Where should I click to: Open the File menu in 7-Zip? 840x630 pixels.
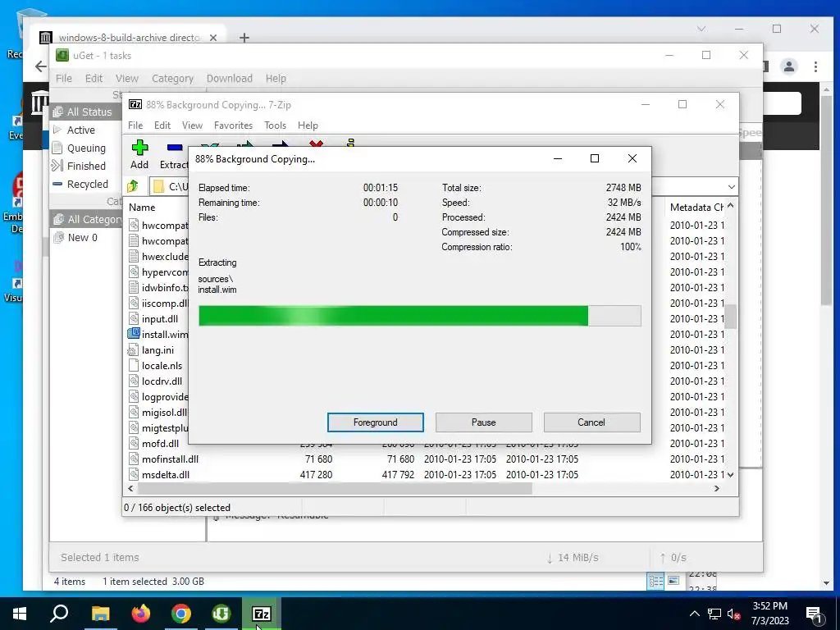pos(135,126)
